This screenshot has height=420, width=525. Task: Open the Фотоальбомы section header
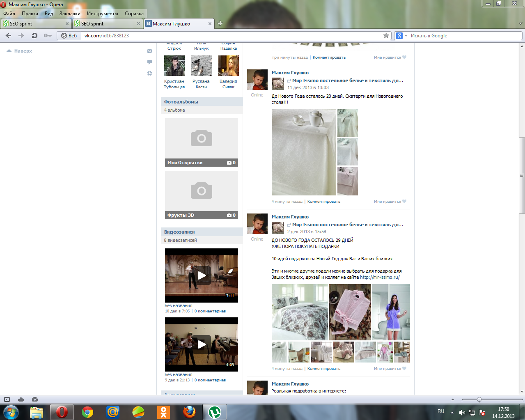[181, 102]
